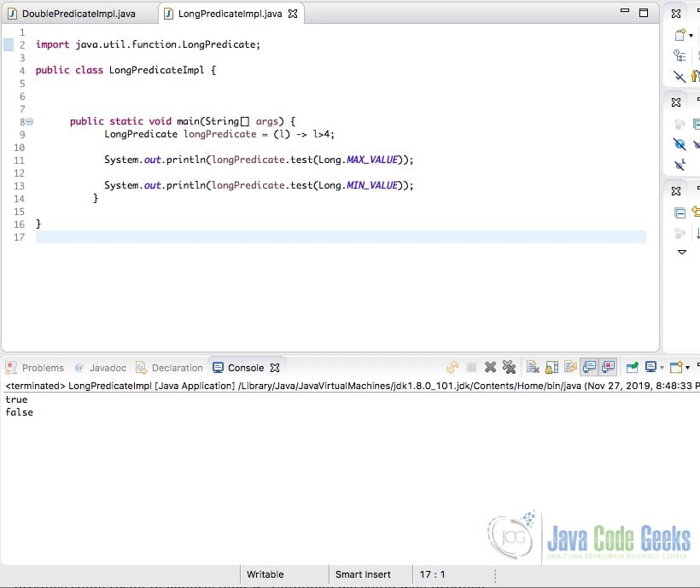Screen dimensions: 700x588
Task: Open the bottom right panel's view menu triangle
Action: point(682,252)
